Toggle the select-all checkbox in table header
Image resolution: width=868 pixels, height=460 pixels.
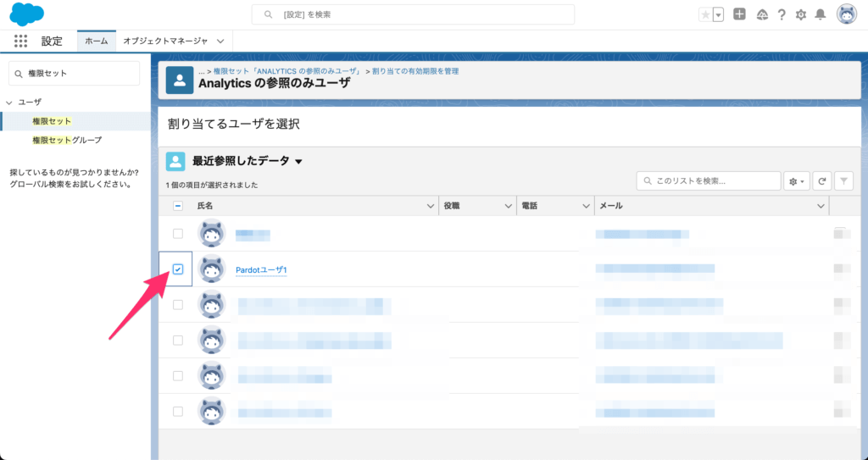[x=178, y=206]
